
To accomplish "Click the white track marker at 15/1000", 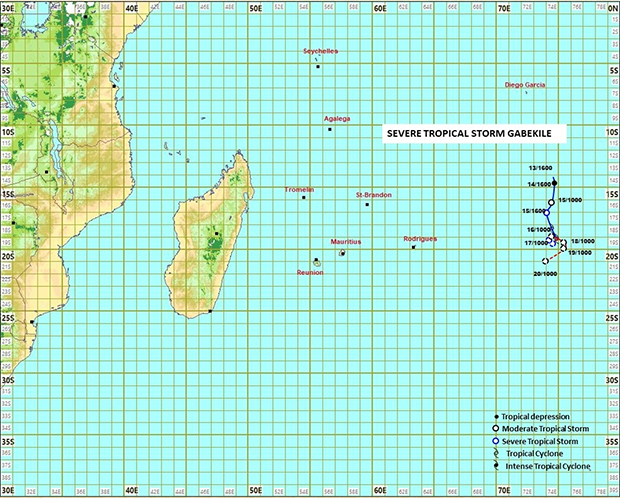I will click(x=551, y=203).
